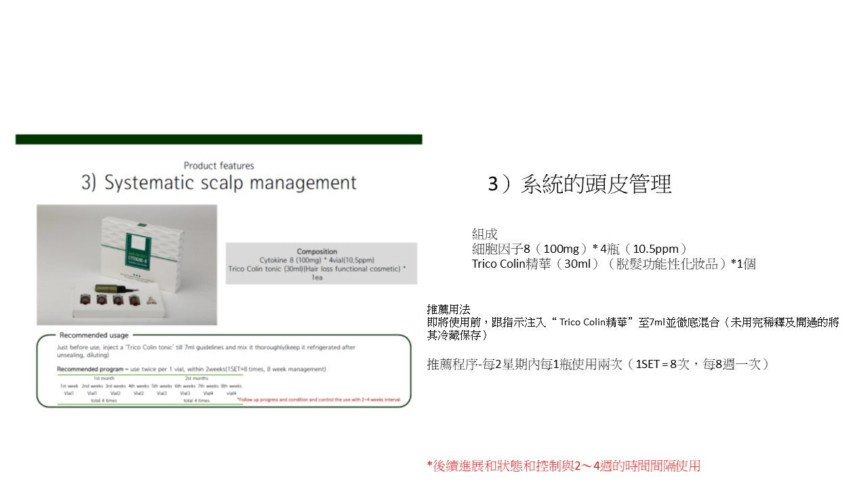Viewport: 868px width, 488px height.
Task: Select the Chinese heading '3）系統的頭皮管理'
Action: [x=580, y=184]
